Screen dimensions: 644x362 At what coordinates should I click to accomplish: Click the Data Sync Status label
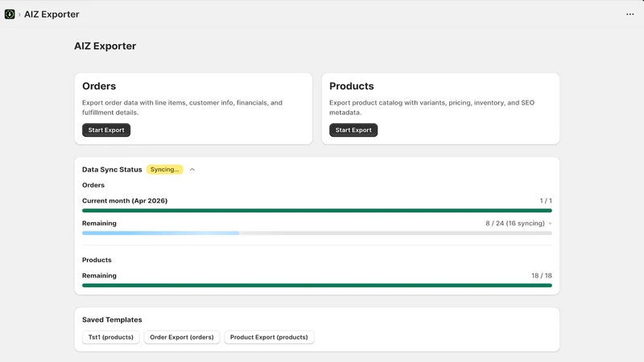(x=112, y=170)
